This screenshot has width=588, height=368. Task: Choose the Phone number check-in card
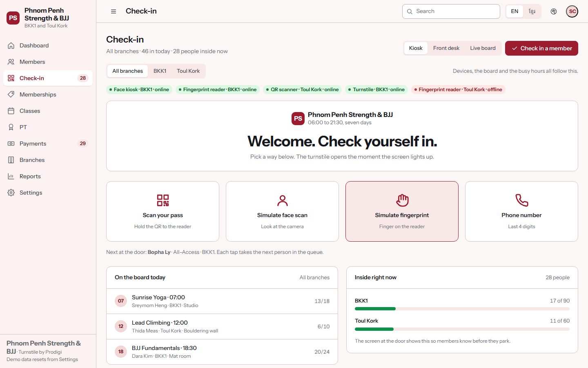tap(521, 211)
